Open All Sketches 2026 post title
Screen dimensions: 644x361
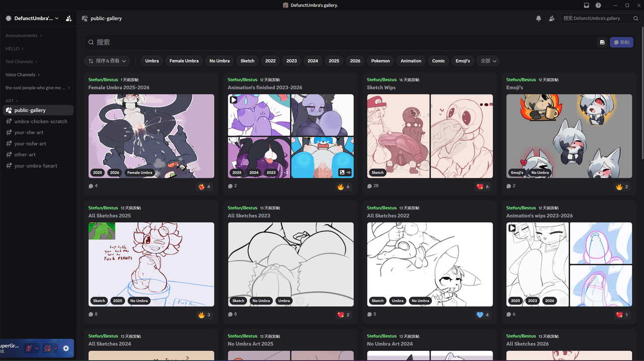[x=528, y=344]
